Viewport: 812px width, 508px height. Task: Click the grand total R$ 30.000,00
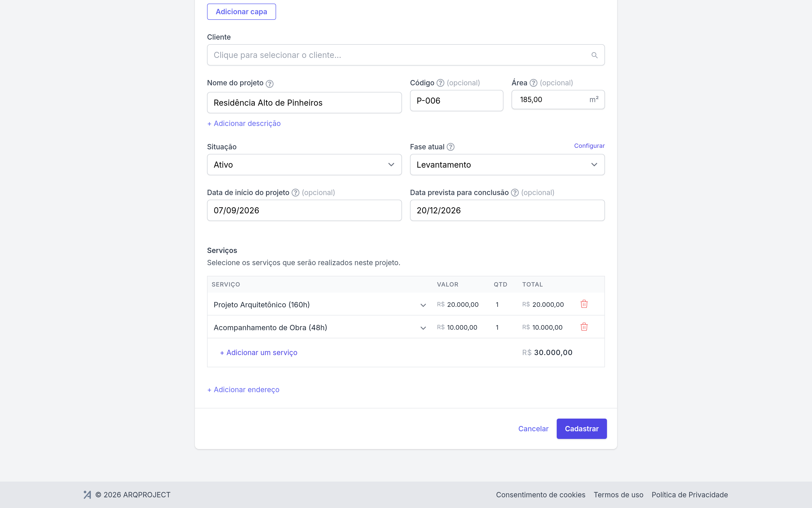click(x=547, y=353)
